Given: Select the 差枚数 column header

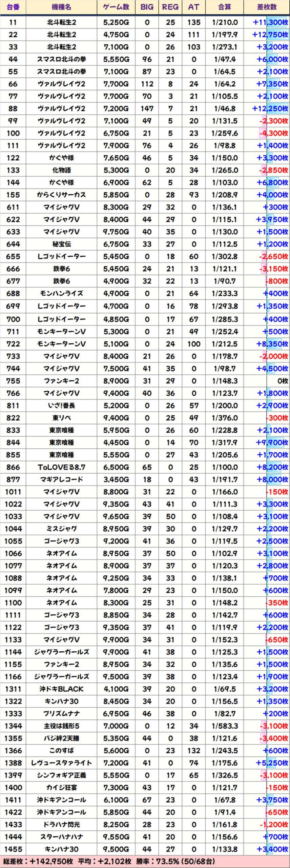Looking at the screenshot, I should [267, 7].
